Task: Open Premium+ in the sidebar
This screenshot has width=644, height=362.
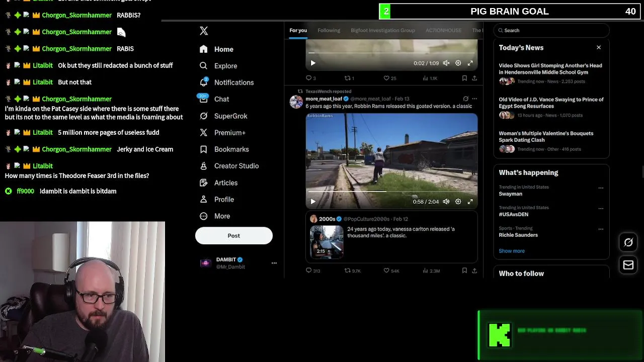Action: click(x=222, y=133)
